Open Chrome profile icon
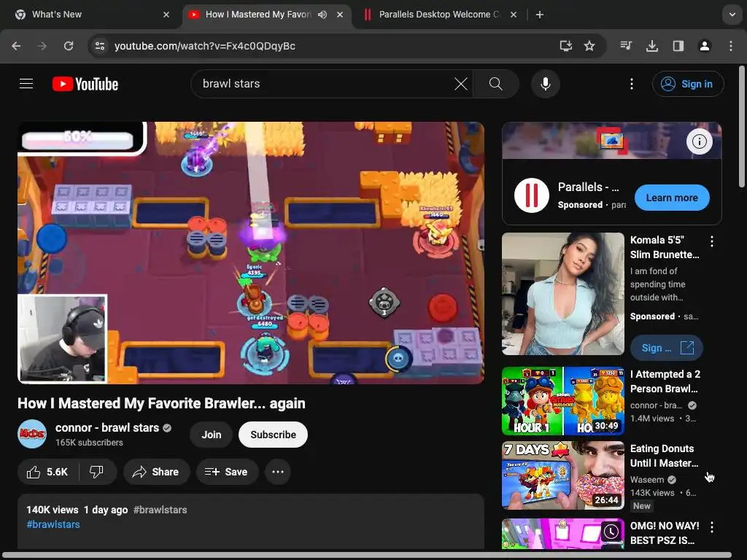Viewport: 747px width, 560px height. [x=705, y=46]
